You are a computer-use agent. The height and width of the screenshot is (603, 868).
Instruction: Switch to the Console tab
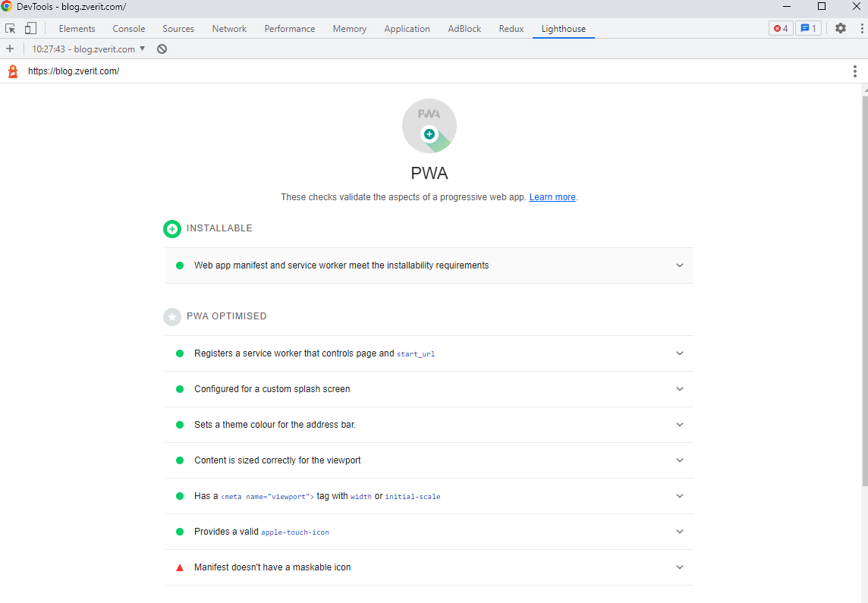pos(129,29)
